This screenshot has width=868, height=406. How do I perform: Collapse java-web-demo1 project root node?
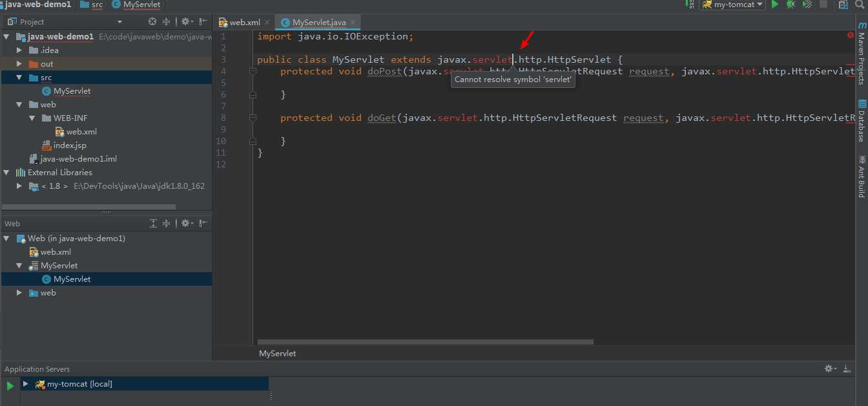6,37
